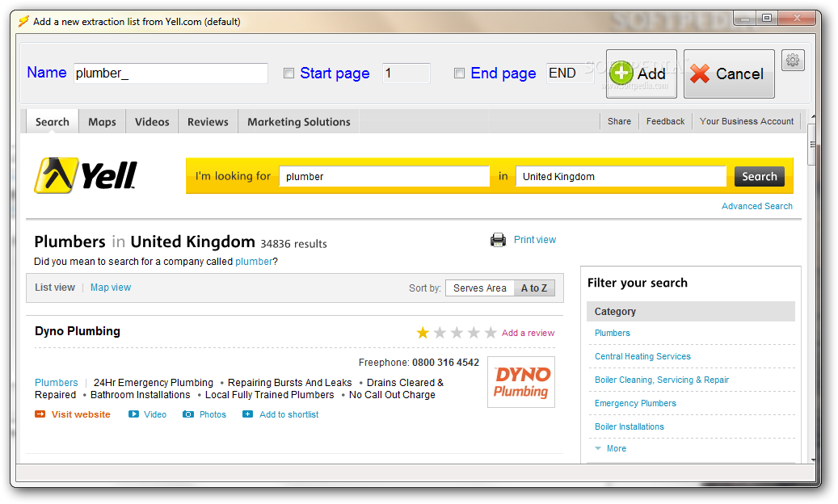Click the 34836 results text
The height and width of the screenshot is (504, 838).
(293, 244)
